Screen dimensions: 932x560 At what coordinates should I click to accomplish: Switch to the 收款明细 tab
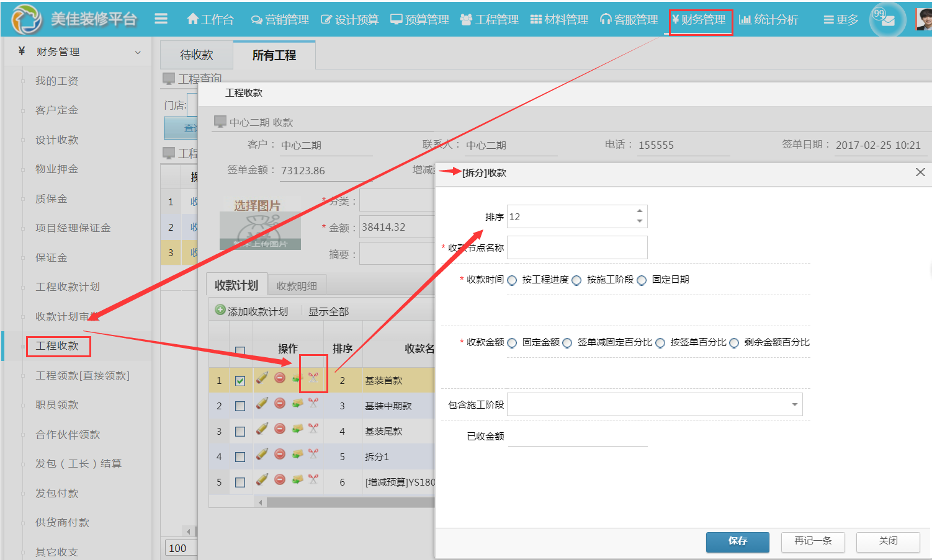pos(297,284)
